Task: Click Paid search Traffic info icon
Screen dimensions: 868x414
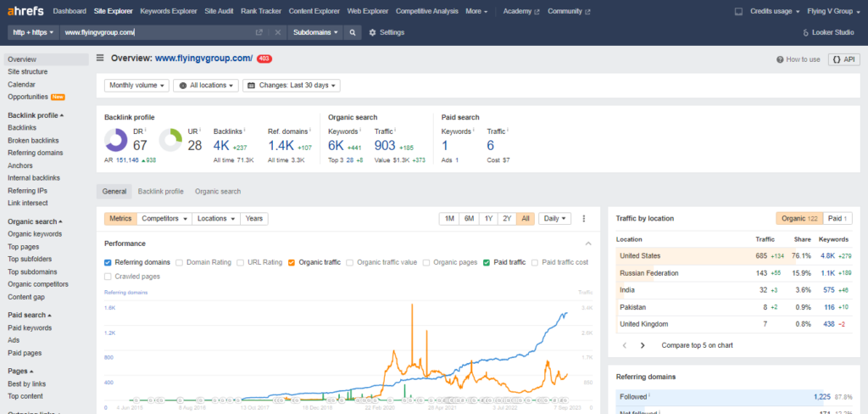Action: (x=509, y=131)
